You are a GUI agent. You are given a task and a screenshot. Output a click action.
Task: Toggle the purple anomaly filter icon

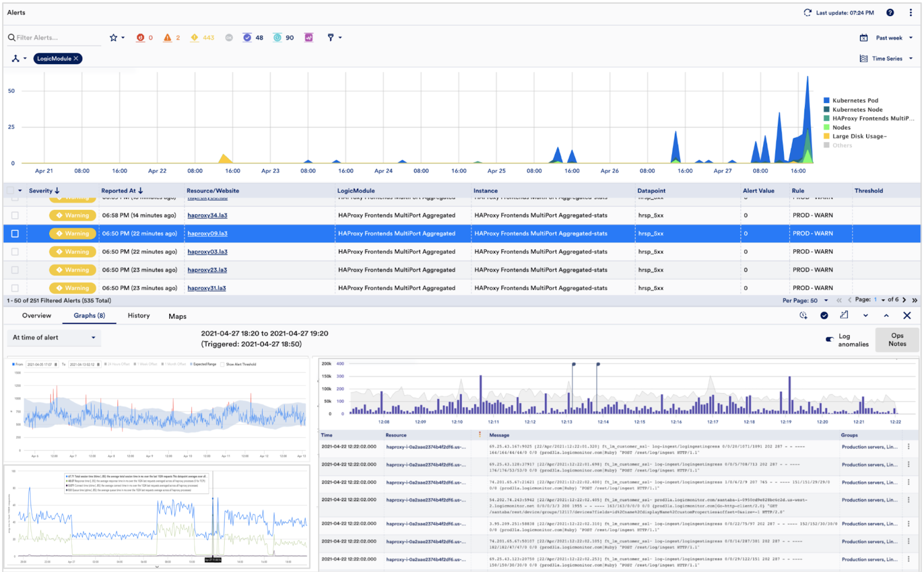click(x=309, y=38)
